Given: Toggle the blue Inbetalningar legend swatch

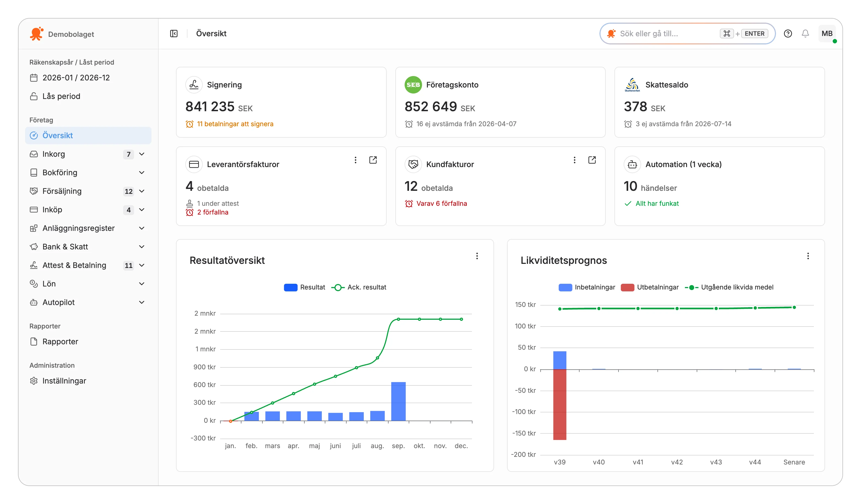Looking at the screenshot, I should click(x=565, y=287).
